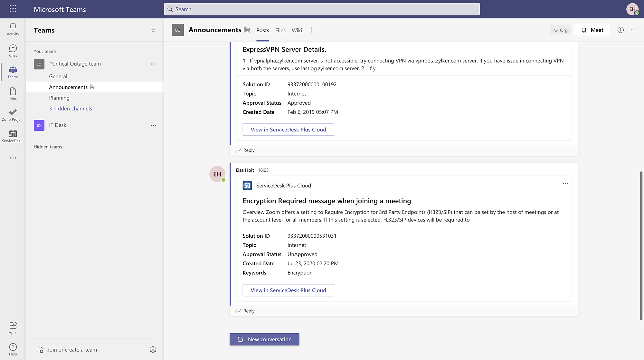Click the Encryption keyword value
This screenshot has height=360, width=644.
[300, 273]
